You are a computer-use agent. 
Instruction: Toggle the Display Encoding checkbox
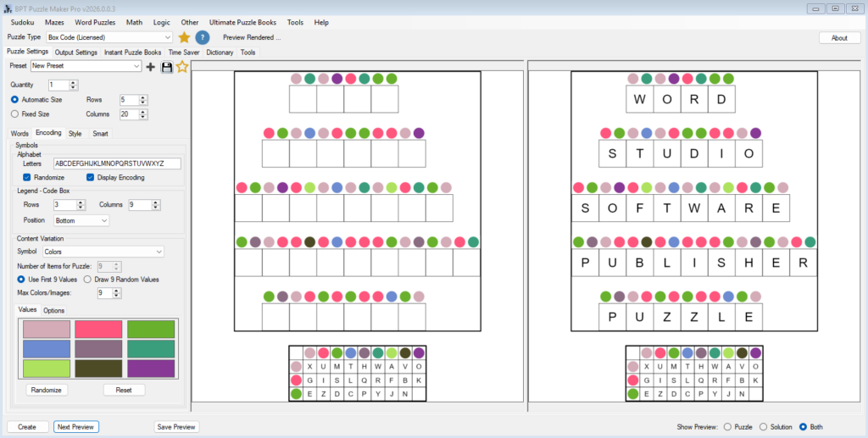(x=91, y=177)
